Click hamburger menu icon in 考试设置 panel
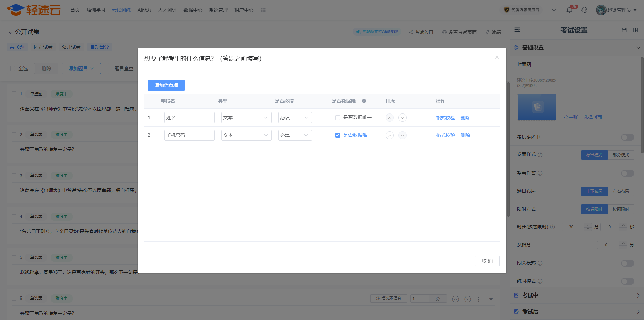 517,30
